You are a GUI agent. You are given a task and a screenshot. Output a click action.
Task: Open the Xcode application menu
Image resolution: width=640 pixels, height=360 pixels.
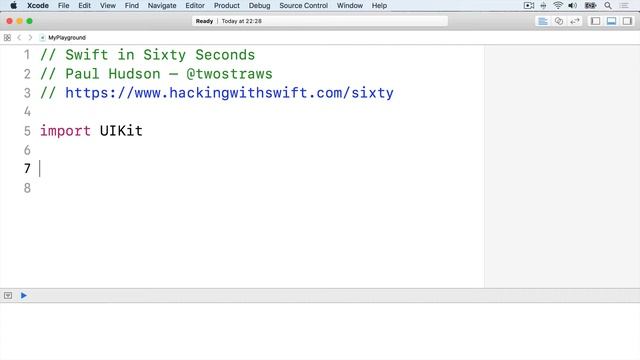(38, 6)
